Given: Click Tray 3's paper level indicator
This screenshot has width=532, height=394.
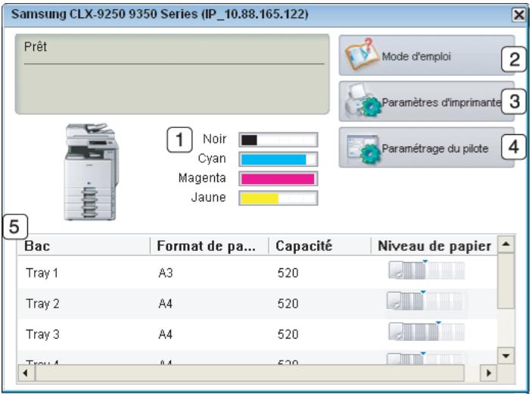Looking at the screenshot, I should tap(427, 332).
